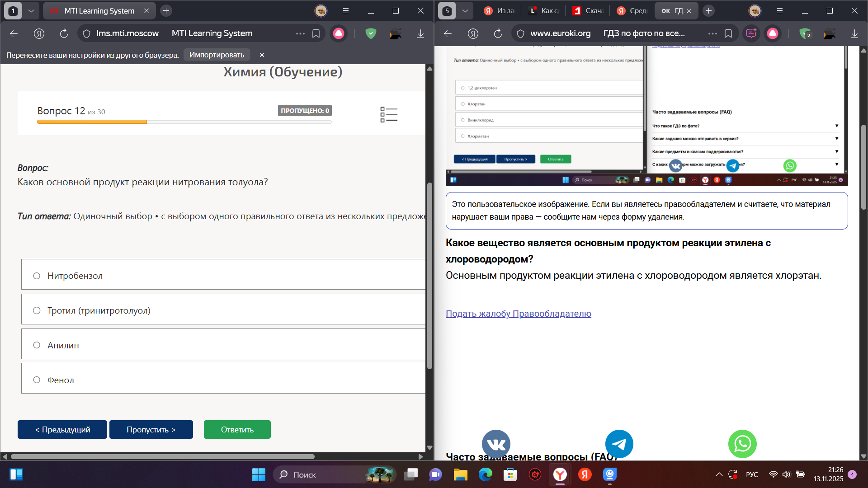Open the Windows Start menu
Image resolution: width=868 pixels, height=488 pixels.
(x=259, y=474)
